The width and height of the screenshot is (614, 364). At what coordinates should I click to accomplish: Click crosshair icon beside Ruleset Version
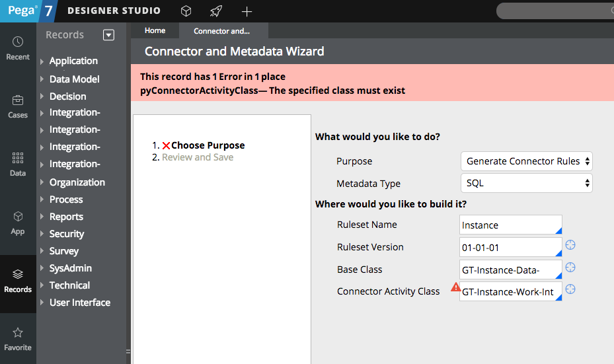coord(570,245)
